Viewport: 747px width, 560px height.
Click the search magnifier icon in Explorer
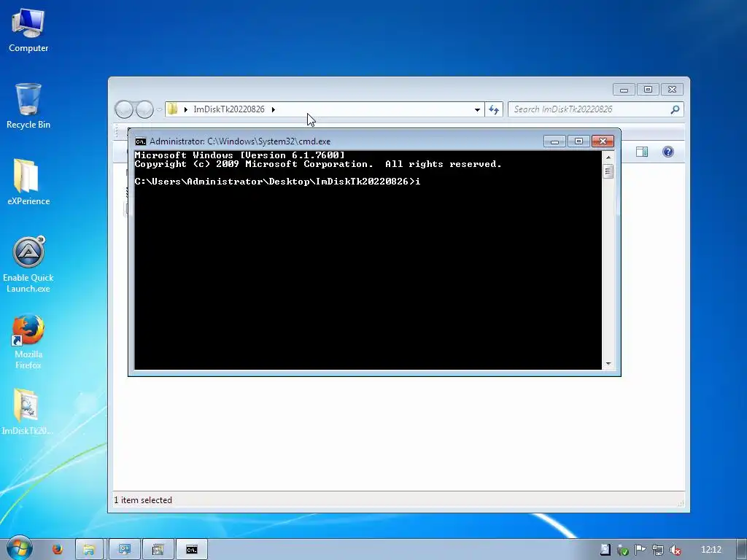[x=675, y=109]
